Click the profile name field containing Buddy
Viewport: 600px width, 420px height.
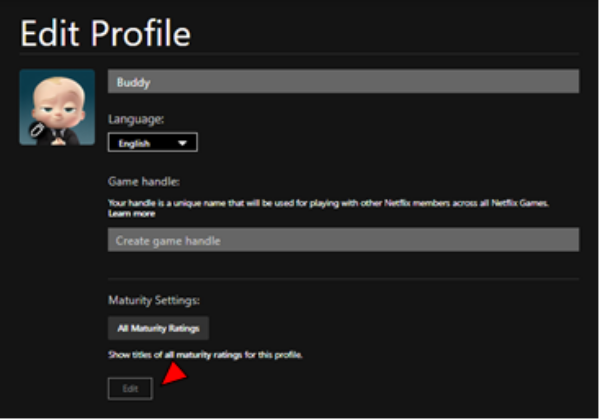pyautogui.click(x=343, y=82)
